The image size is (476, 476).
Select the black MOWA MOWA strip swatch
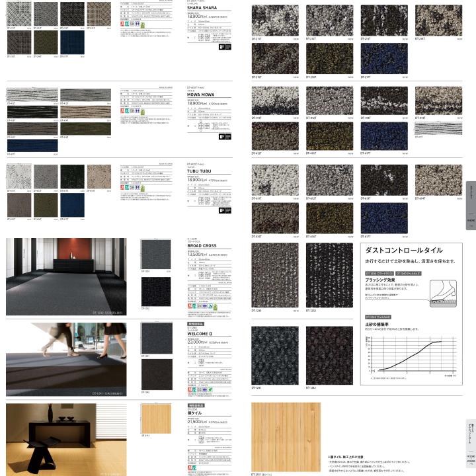(32, 112)
